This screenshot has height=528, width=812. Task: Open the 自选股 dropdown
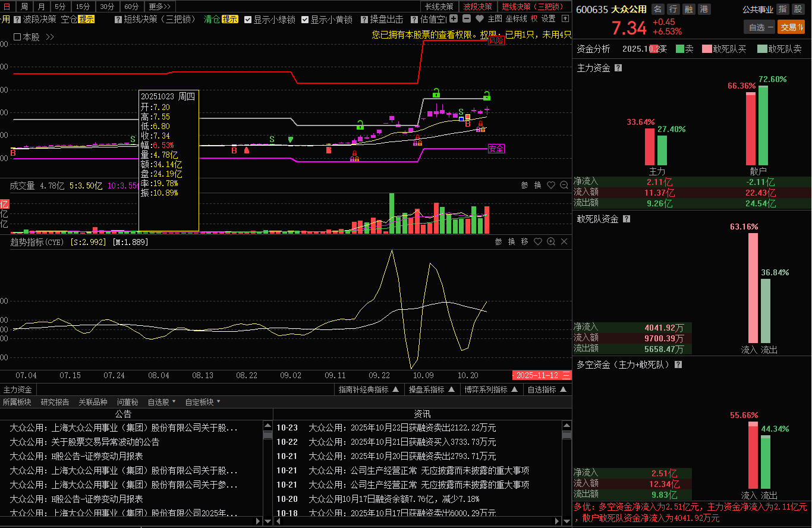tap(162, 402)
